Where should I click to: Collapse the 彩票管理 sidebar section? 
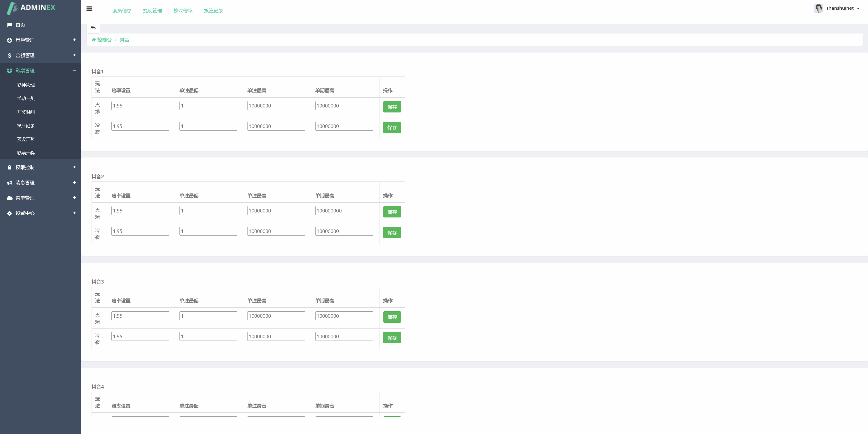(74, 70)
